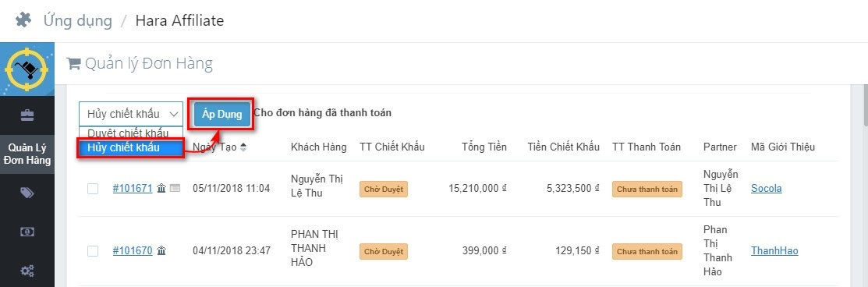Screen dimensions: 868x287
Task: Click the puzzle piece apps icon
Action: [23, 21]
